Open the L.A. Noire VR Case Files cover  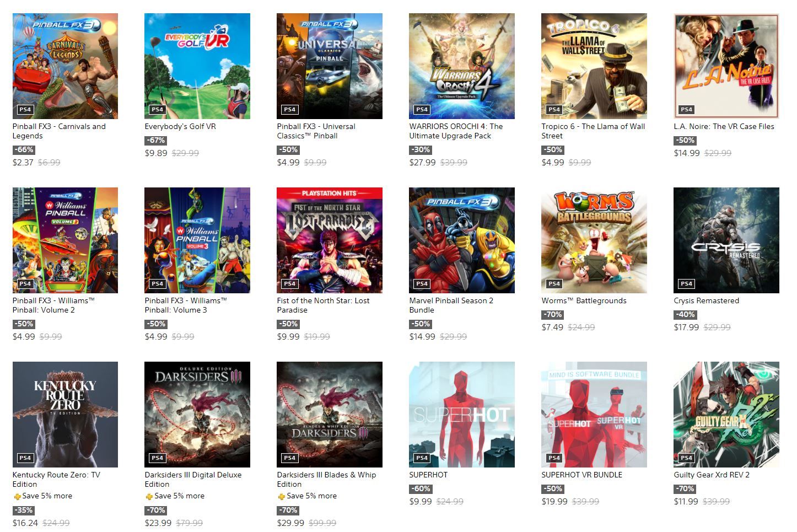click(726, 66)
